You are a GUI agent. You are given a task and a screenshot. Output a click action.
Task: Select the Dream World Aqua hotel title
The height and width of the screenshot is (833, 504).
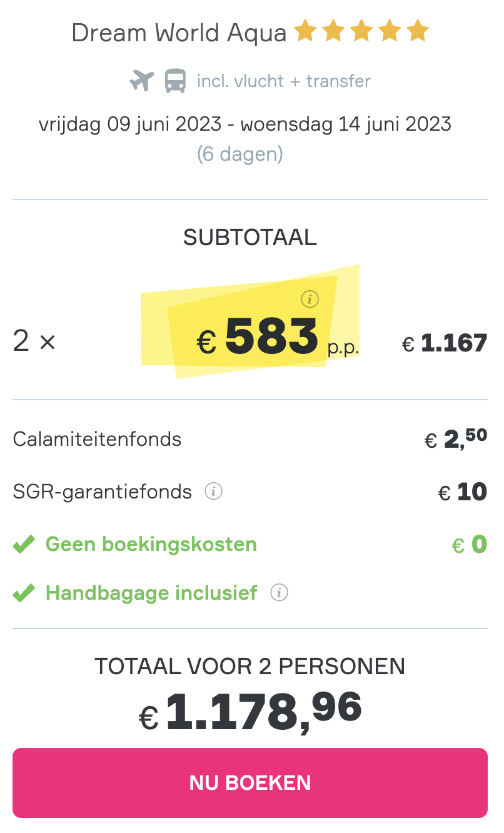click(179, 33)
